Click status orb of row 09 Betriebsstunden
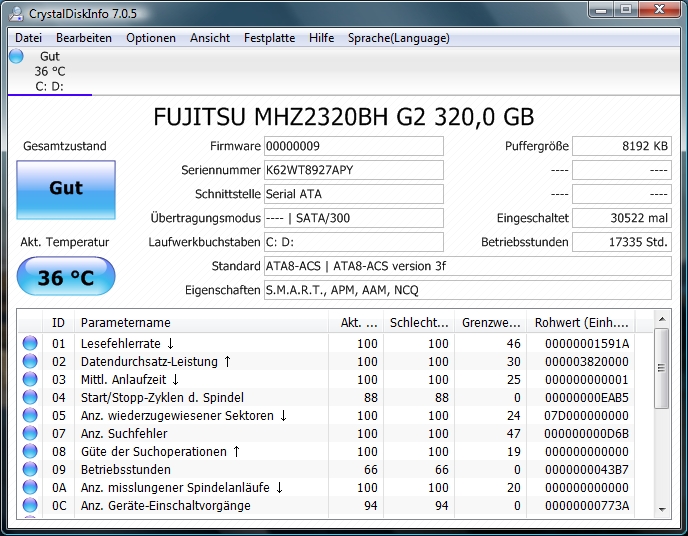The height and width of the screenshot is (536, 688). [30, 469]
